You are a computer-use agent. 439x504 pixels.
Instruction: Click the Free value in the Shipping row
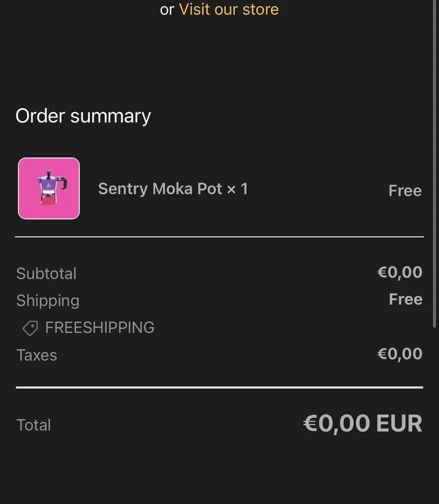pos(405,299)
